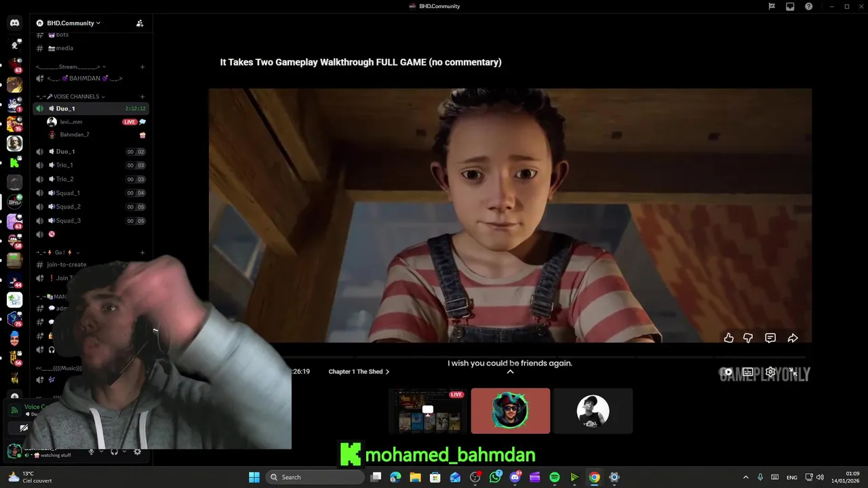
Task: Join the Trio_1 voice channel
Action: 90,165
